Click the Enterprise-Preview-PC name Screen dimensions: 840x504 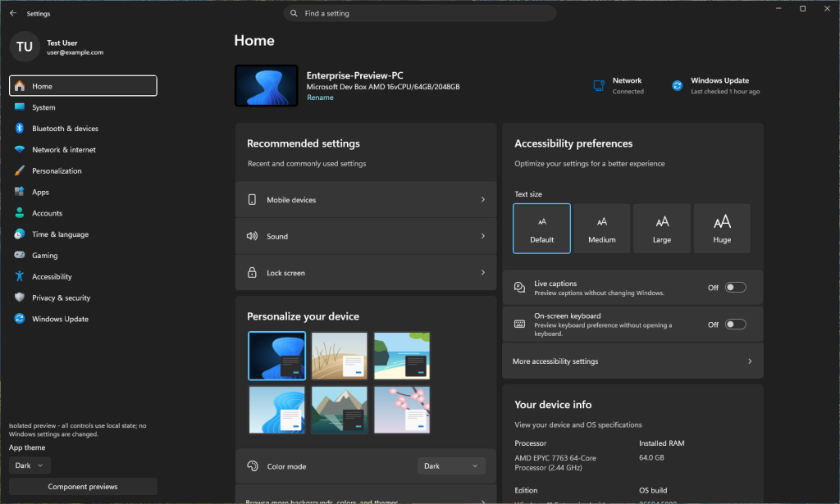click(x=354, y=75)
